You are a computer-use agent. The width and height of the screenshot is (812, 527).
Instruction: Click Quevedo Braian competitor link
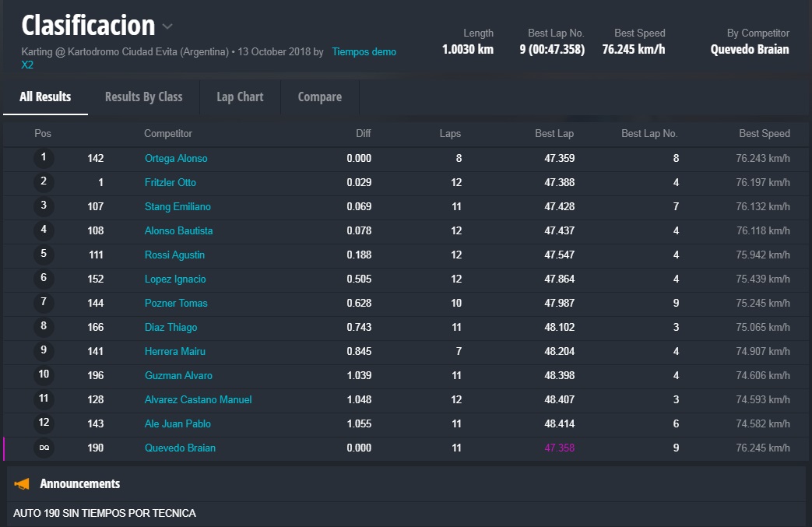pyautogui.click(x=180, y=448)
